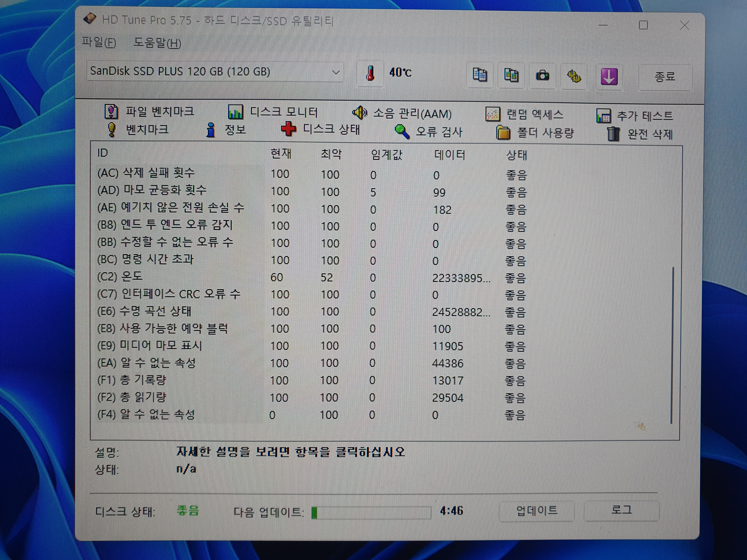The image size is (747, 560).
Task: Switch to the 랜덤 액세스 tab
Action: (x=524, y=114)
